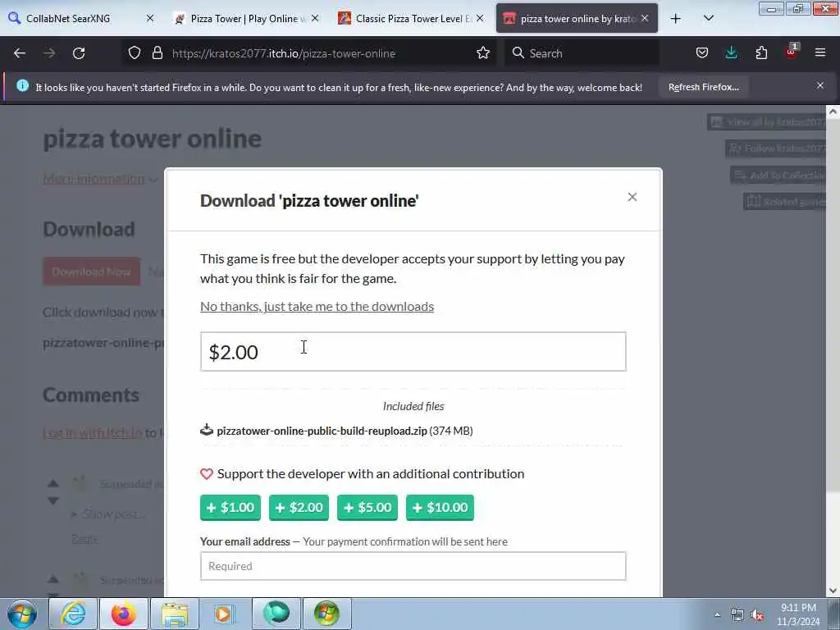Click the uBlock extension icon with badge
The image size is (840, 630).
pyautogui.click(x=792, y=52)
